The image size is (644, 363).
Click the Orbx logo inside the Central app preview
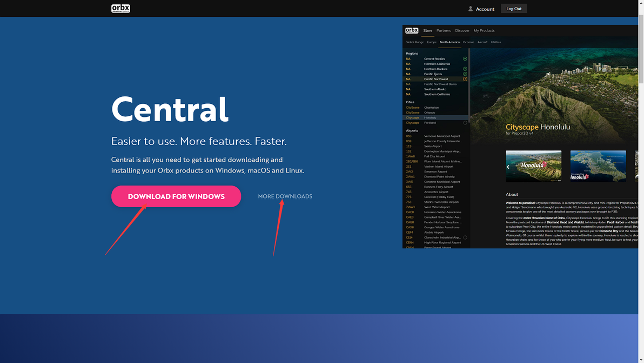tap(412, 30)
